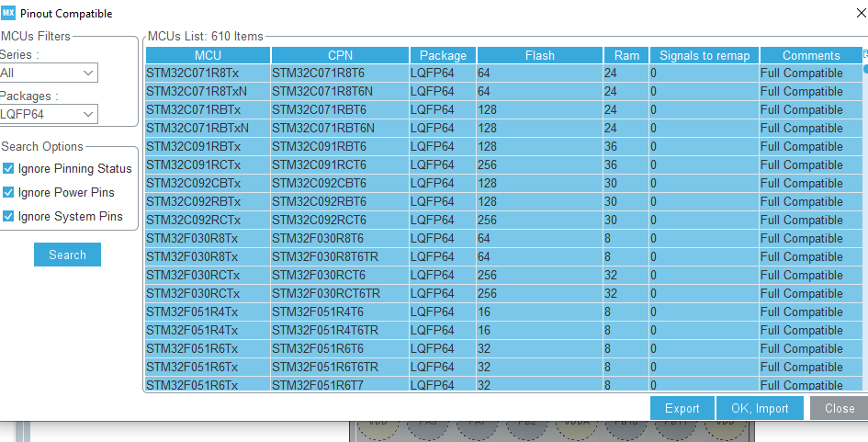Click the OK, Import button
This screenshot has width=868, height=442.
coord(760,408)
